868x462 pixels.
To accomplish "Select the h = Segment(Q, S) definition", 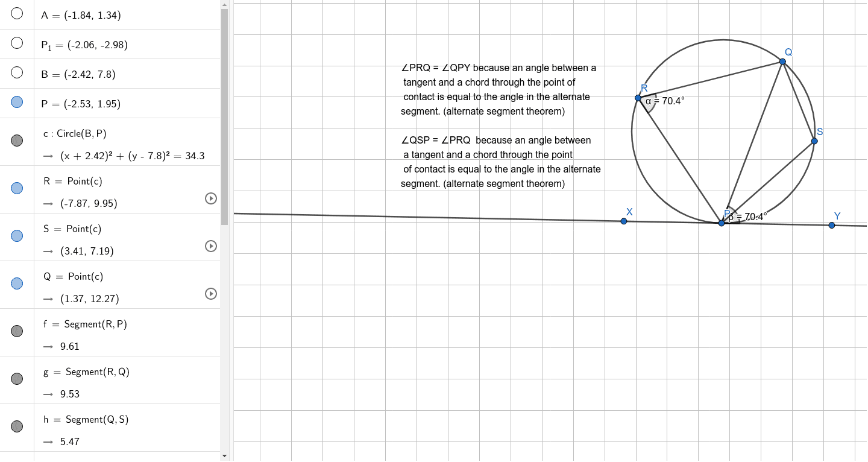I will (86, 419).
